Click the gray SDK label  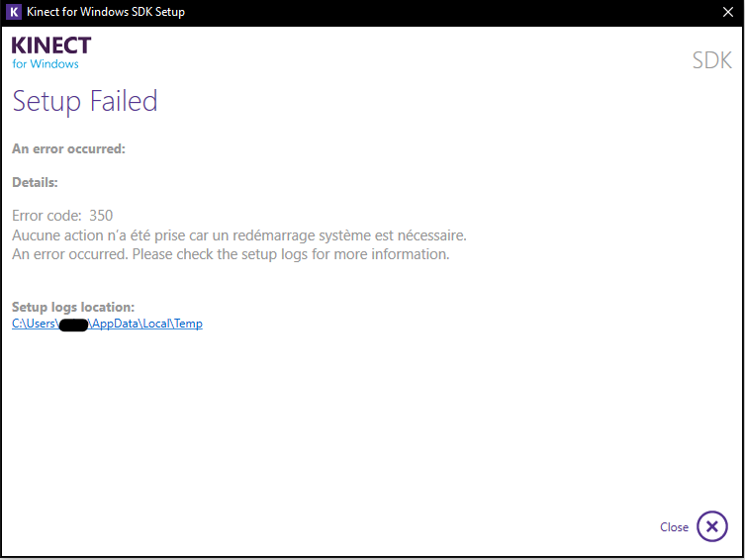tap(711, 61)
